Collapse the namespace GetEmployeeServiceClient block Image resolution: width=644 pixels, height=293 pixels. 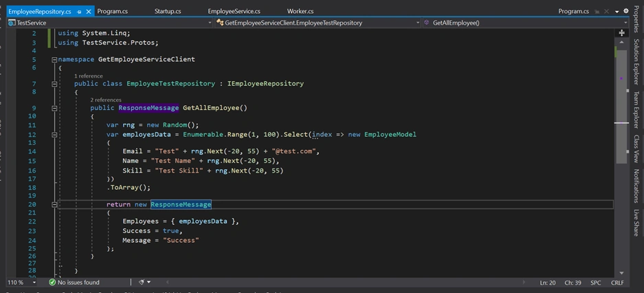click(54, 60)
